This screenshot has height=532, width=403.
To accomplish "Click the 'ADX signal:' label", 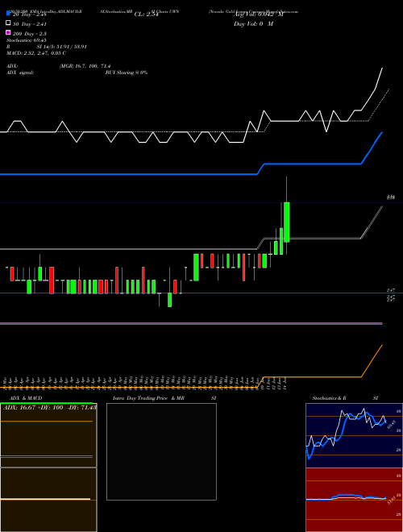I will (x=20, y=73).
